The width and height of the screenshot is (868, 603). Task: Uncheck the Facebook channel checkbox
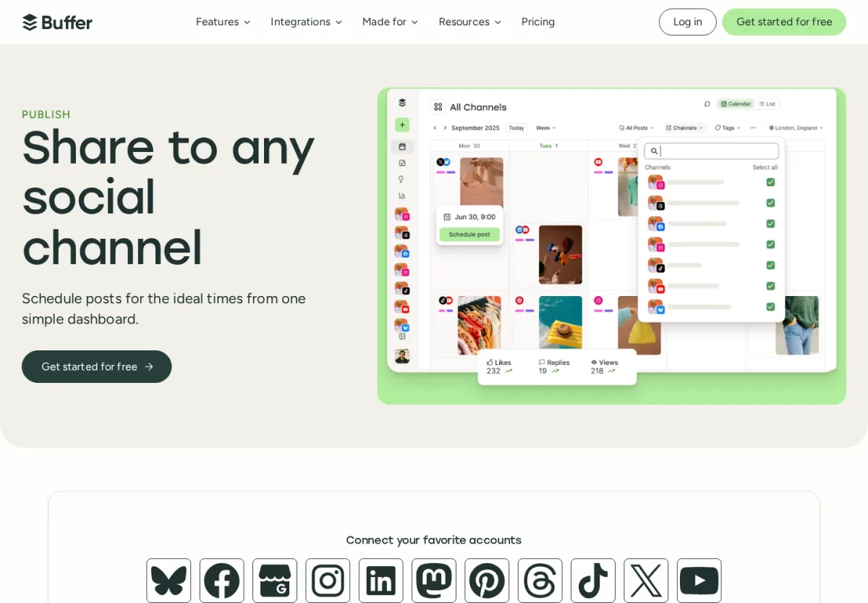click(x=770, y=224)
